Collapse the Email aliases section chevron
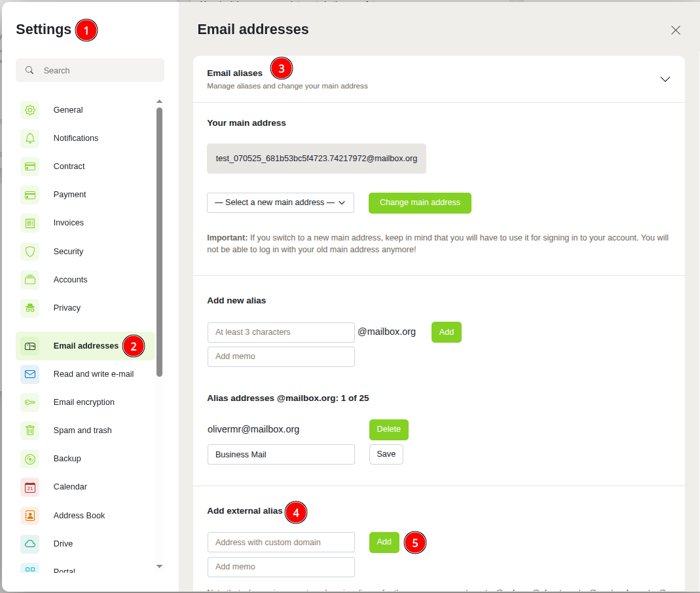This screenshot has height=593, width=700. click(665, 79)
